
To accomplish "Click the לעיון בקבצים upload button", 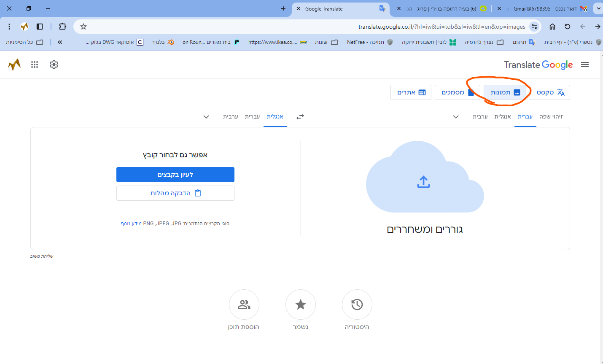I will click(x=175, y=174).
